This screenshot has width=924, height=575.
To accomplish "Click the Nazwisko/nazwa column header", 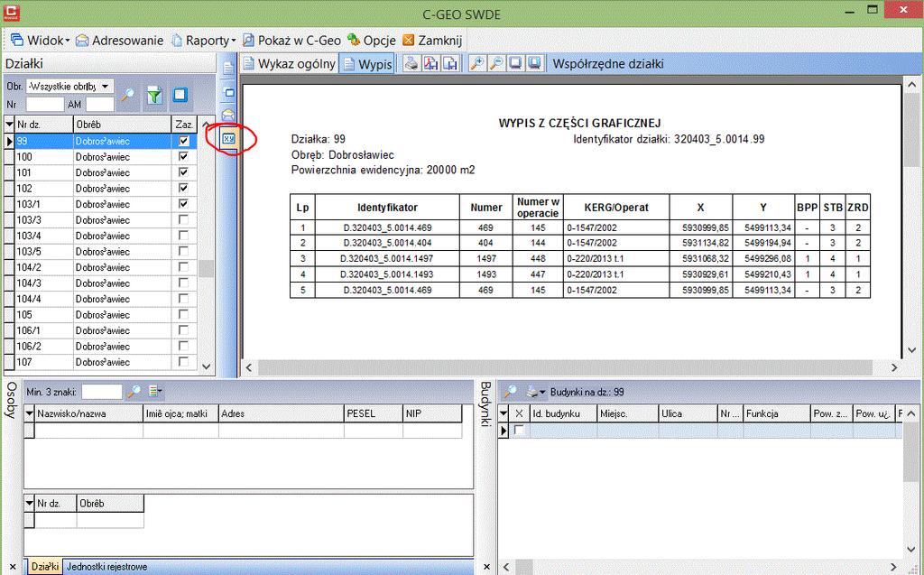I will [x=89, y=413].
